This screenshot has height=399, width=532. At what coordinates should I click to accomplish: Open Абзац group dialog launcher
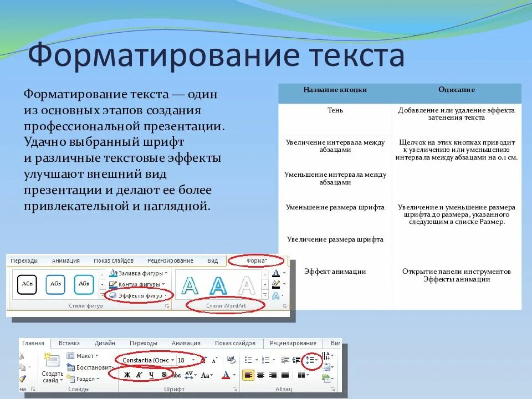pos(333,390)
